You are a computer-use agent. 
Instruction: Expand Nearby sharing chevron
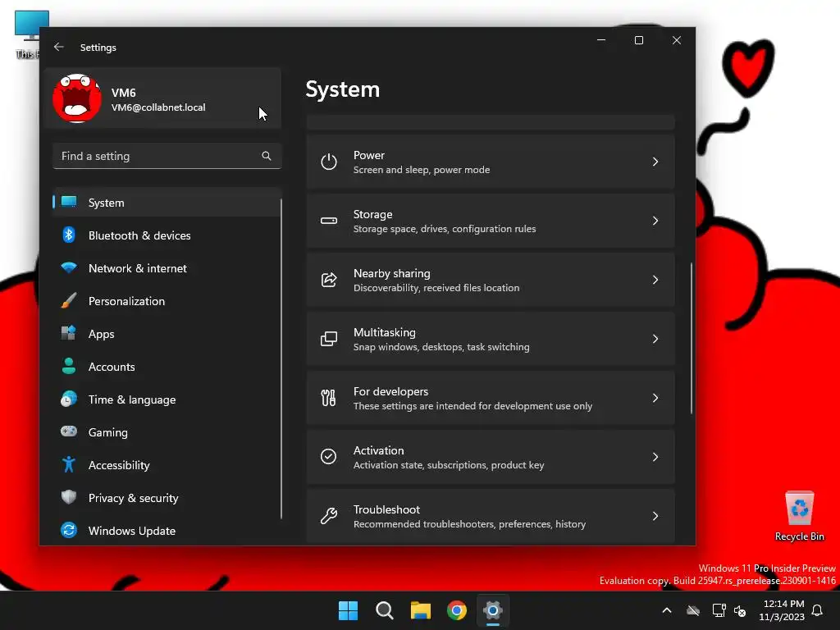655,280
